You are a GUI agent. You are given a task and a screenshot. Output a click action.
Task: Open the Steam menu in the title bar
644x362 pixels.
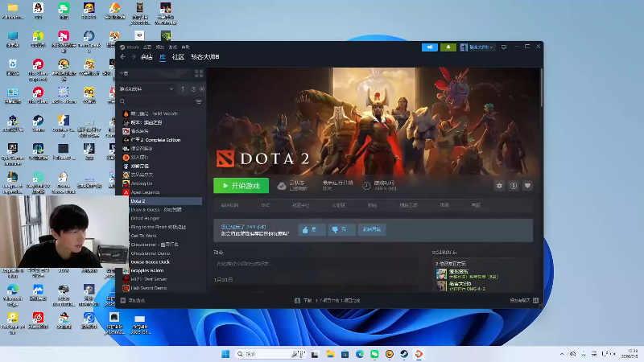point(130,47)
